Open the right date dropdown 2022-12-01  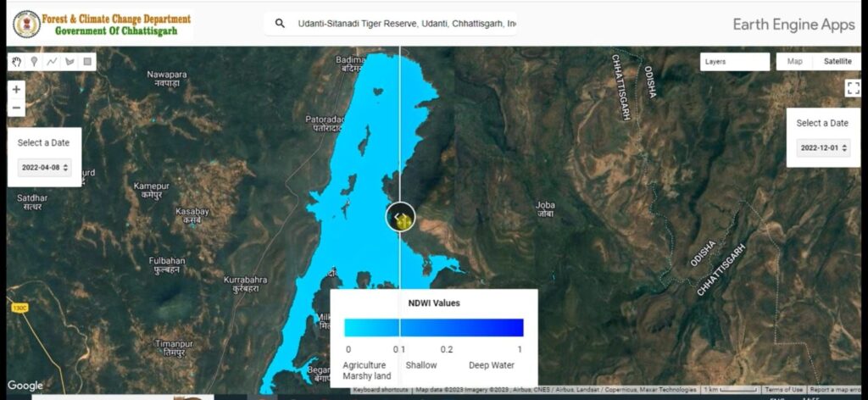pyautogui.click(x=822, y=148)
